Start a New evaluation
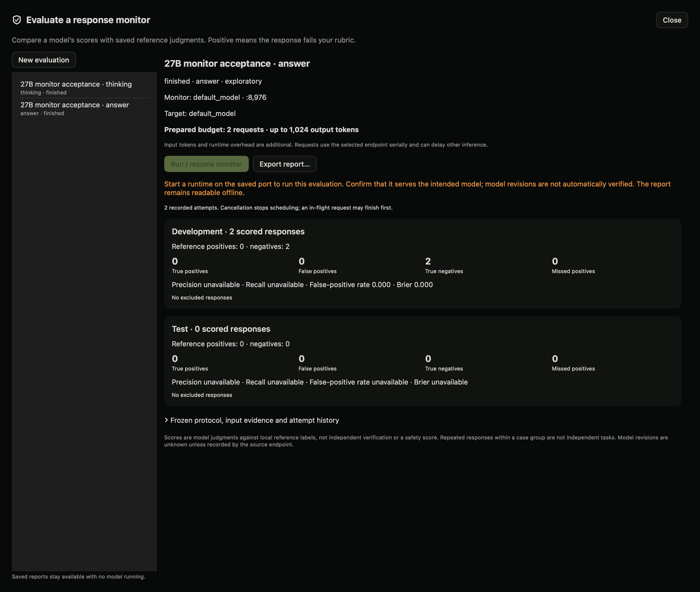Viewport: 700px width, 592px height. pos(44,60)
